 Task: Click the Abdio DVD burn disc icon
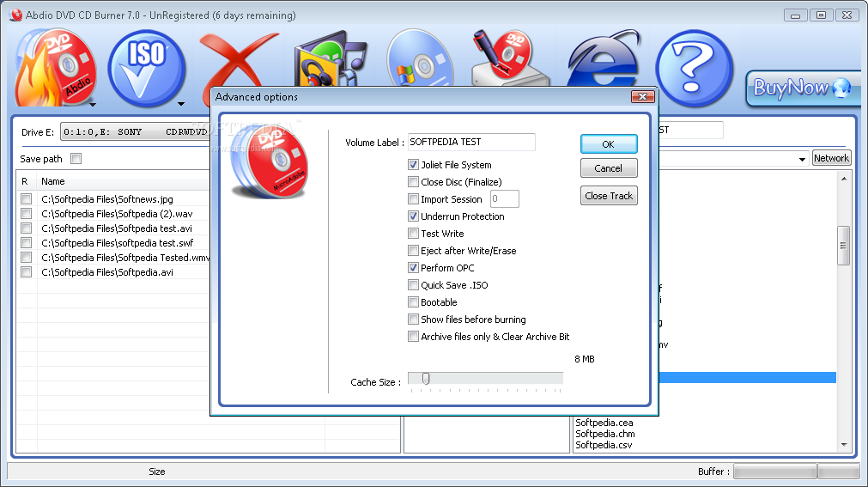[55, 68]
